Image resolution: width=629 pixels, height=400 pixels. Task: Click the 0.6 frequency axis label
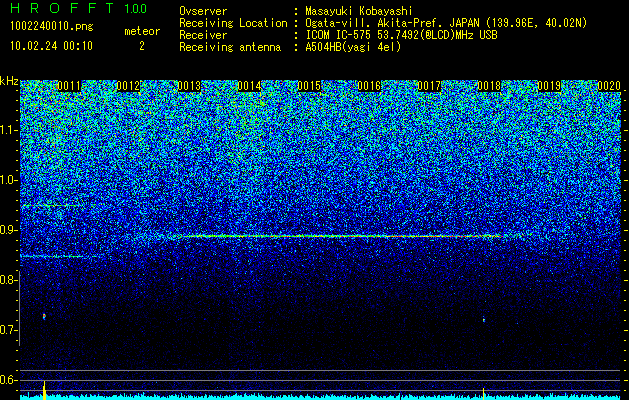(7, 380)
